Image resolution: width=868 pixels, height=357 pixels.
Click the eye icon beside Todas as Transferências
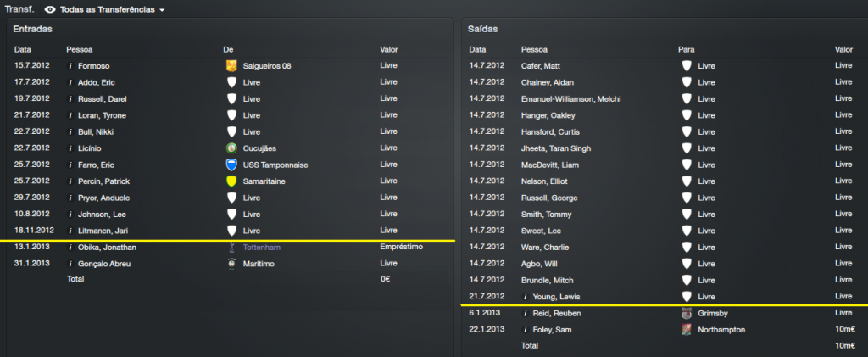(49, 9)
